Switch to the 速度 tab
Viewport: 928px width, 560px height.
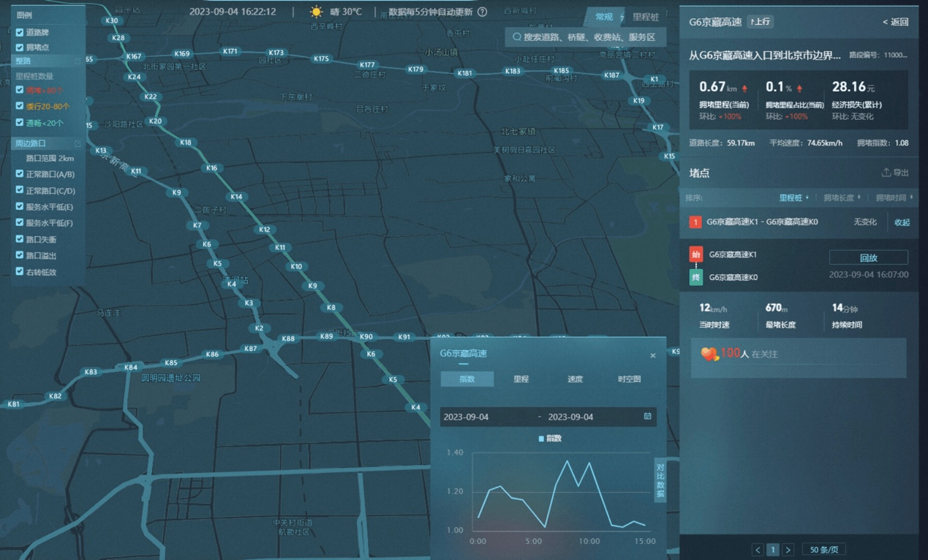pyautogui.click(x=576, y=379)
